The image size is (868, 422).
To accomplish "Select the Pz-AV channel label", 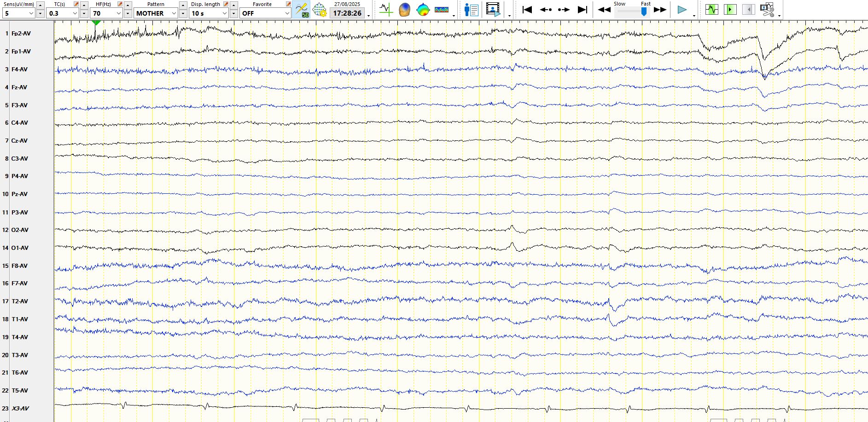I will [19, 194].
